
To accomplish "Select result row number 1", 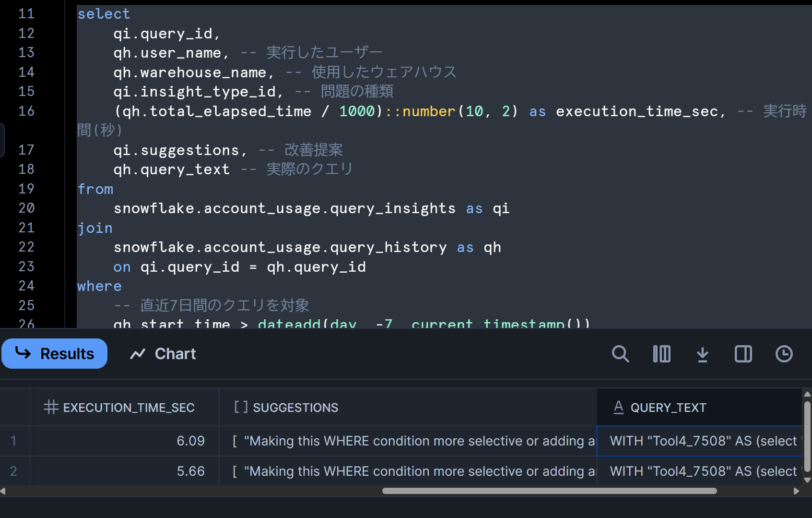I will 14,441.
